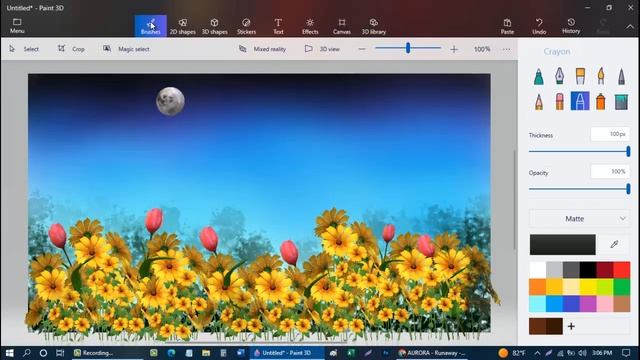Open the 2D shapes tab
The height and width of the screenshot is (360, 640).
pyautogui.click(x=182, y=26)
